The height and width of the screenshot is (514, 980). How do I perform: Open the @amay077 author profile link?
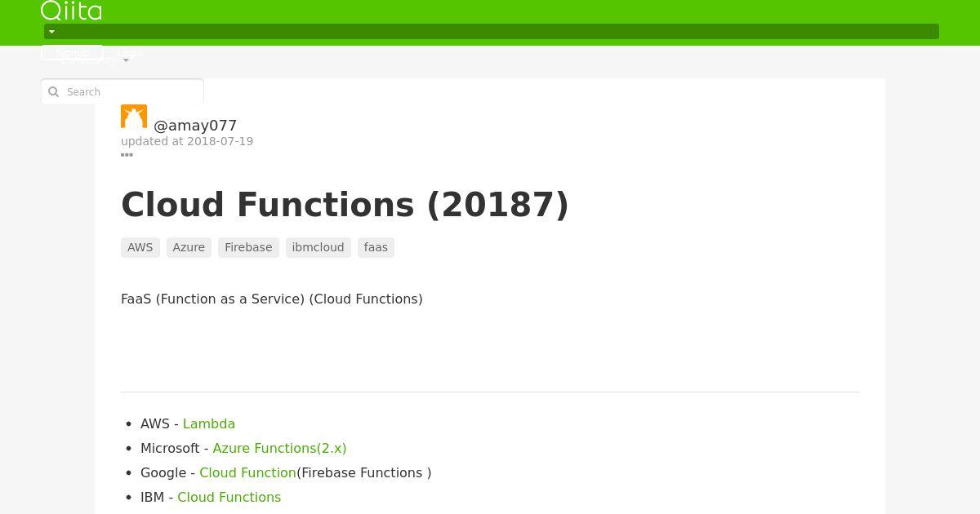(195, 126)
